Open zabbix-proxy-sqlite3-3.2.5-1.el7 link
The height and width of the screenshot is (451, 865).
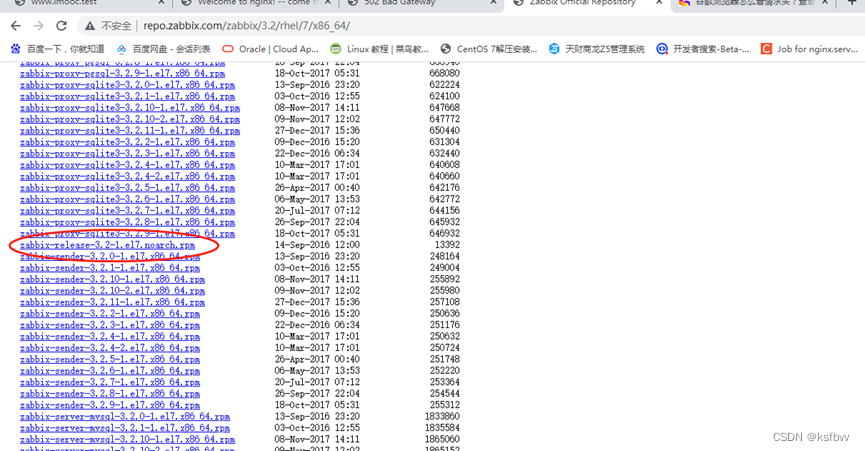point(127,188)
